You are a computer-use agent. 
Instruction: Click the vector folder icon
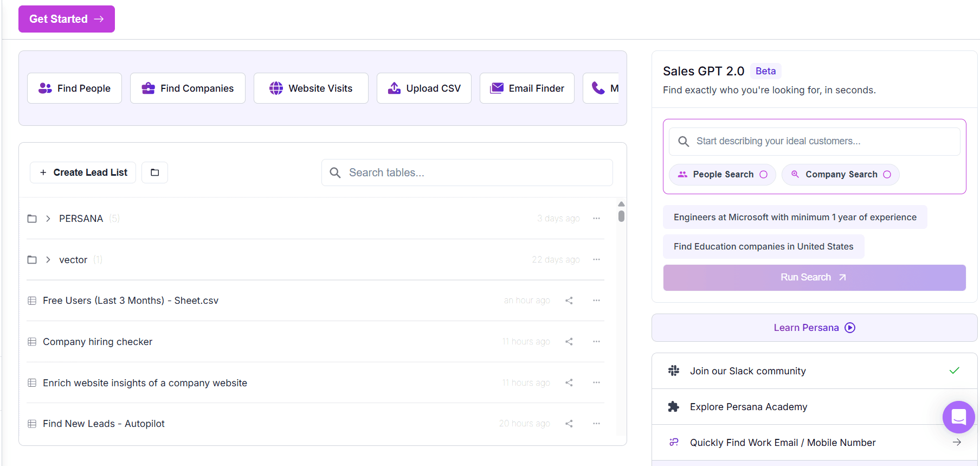[32, 260]
